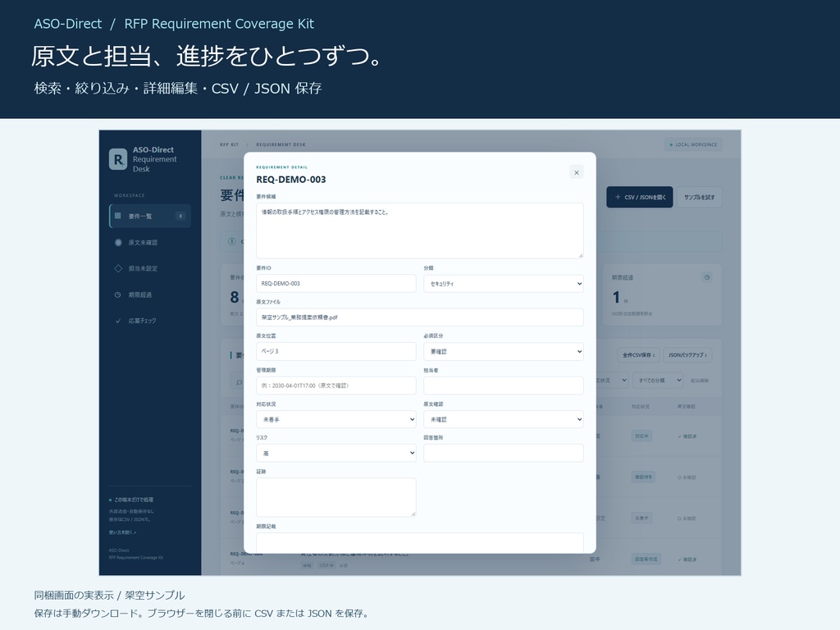
Task: Click the 対応中 status badge in the table
Action: (x=641, y=436)
